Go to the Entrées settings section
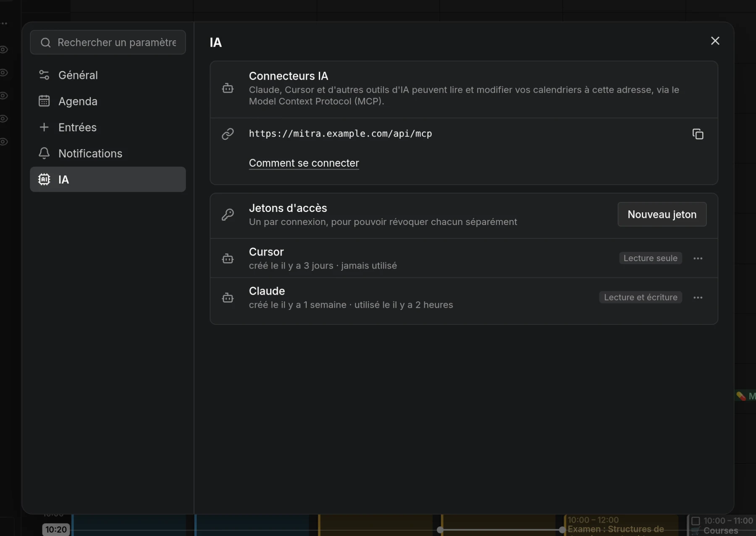Image resolution: width=756 pixels, height=536 pixels. [108, 127]
